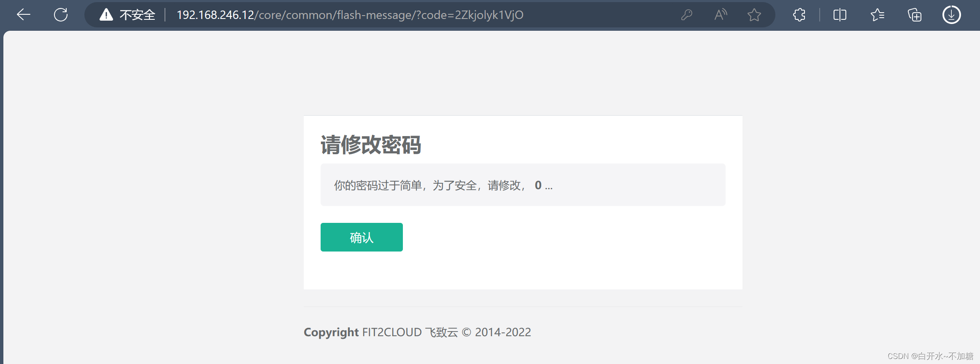Reload the page using the refresh icon
Image resolution: width=980 pixels, height=364 pixels.
pos(61,15)
